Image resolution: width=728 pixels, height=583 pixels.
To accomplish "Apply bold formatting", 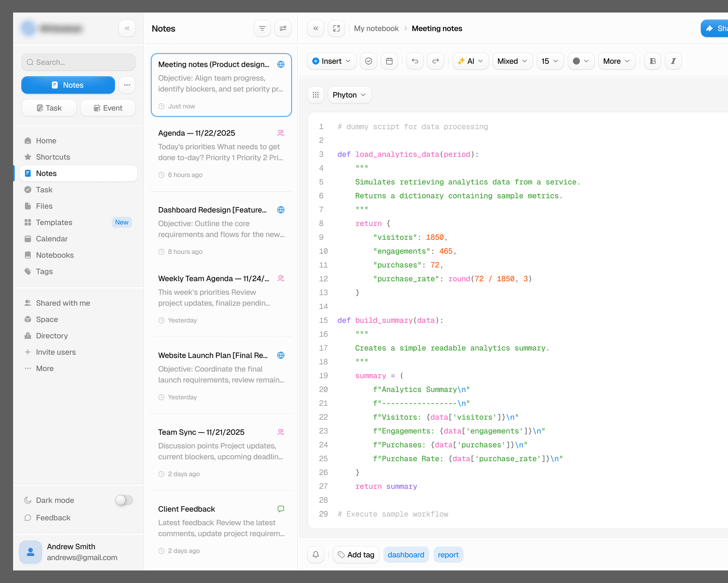I will click(653, 61).
